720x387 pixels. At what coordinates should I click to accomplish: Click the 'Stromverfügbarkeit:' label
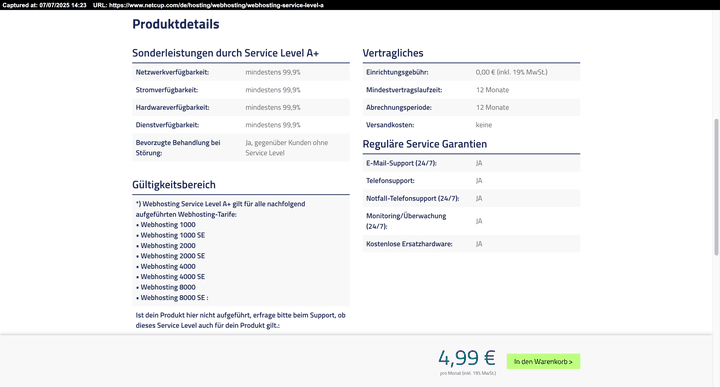click(x=167, y=90)
